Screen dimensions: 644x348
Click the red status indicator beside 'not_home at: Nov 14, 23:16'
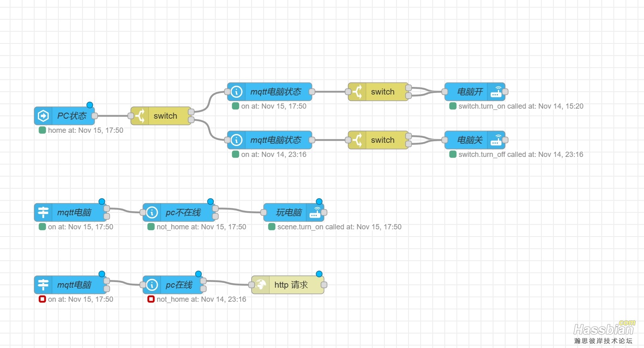pos(151,299)
